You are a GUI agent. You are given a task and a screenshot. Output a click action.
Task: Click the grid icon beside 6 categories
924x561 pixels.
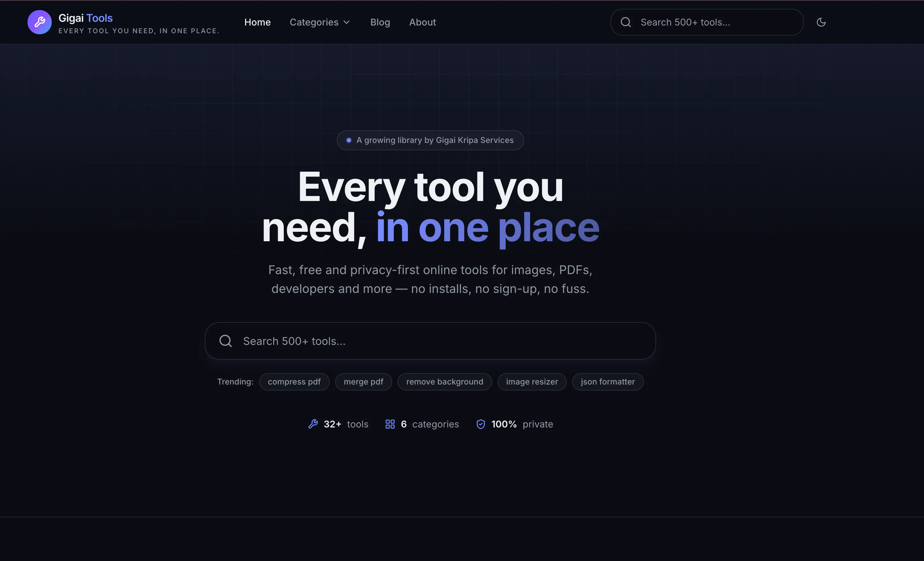tap(390, 424)
